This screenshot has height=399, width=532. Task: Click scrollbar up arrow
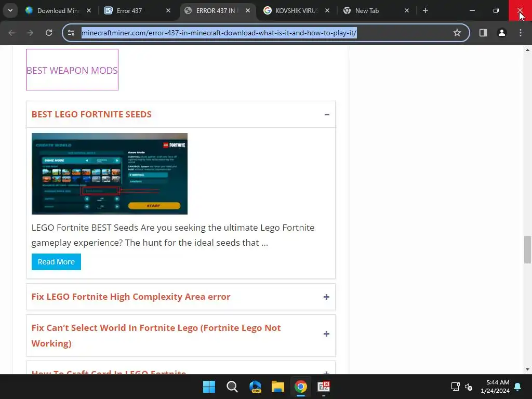(x=527, y=50)
